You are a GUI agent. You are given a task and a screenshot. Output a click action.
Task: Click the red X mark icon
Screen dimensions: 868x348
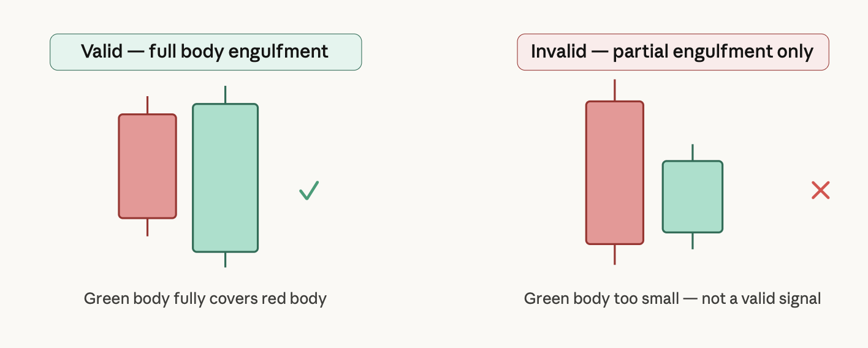pyautogui.click(x=820, y=191)
